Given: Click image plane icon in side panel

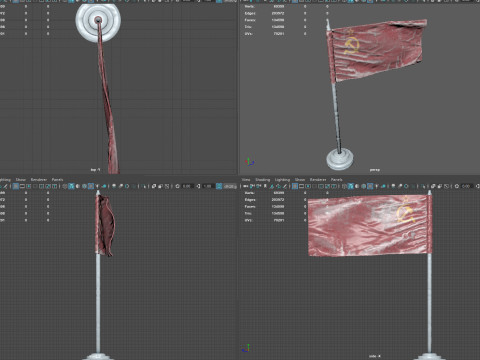Looking at the screenshot, I should click(x=272, y=186).
